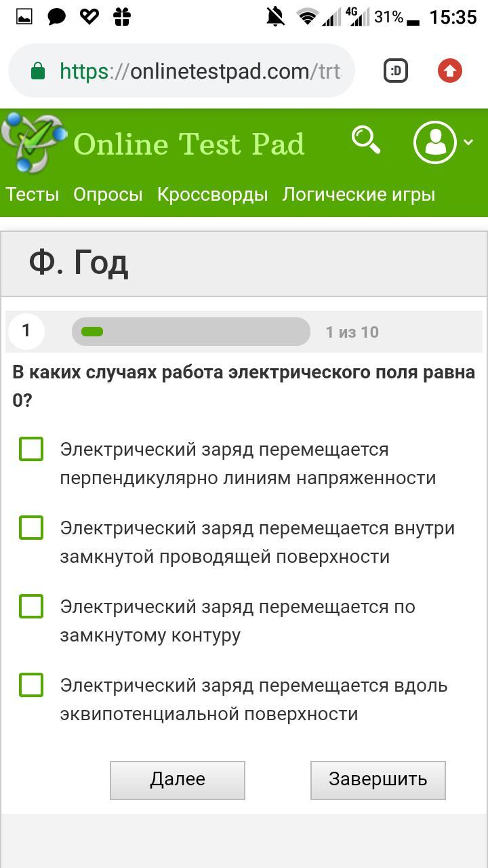The width and height of the screenshot is (488, 868).
Task: Check the closed conducting surface answer
Action: (x=31, y=528)
